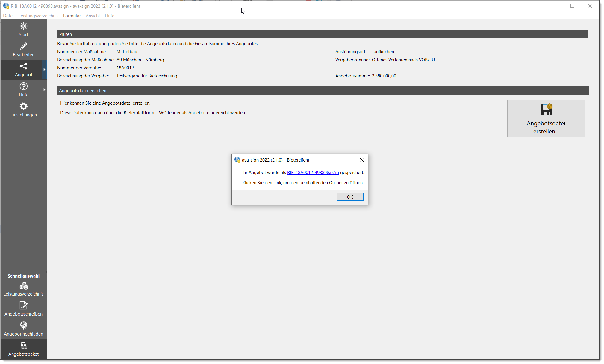The image size is (604, 364).
Task: Open the Ansicht menu
Action: [x=93, y=16]
